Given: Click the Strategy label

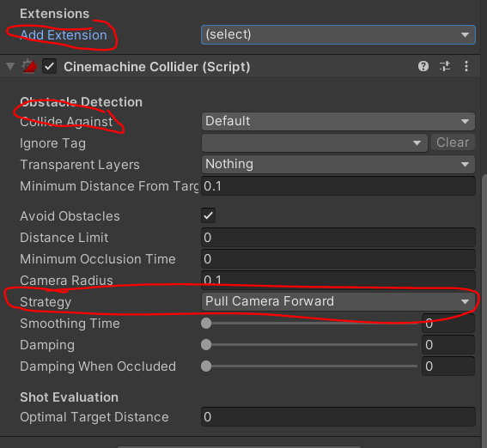Looking at the screenshot, I should coord(46,302).
